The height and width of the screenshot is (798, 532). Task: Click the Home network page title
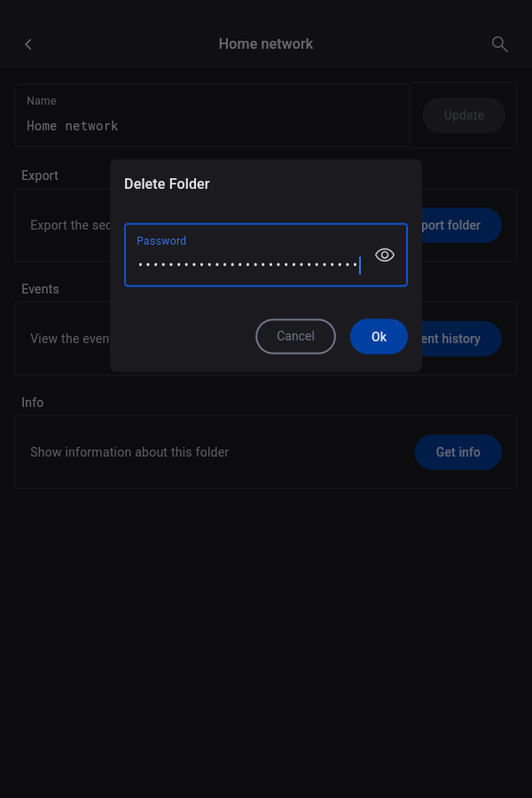click(x=266, y=44)
